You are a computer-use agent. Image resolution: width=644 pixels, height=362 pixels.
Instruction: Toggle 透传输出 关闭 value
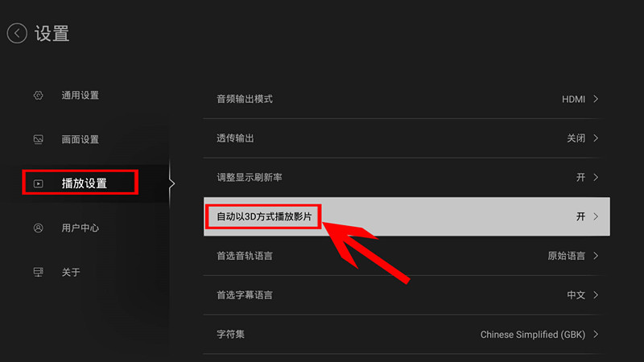[576, 138]
